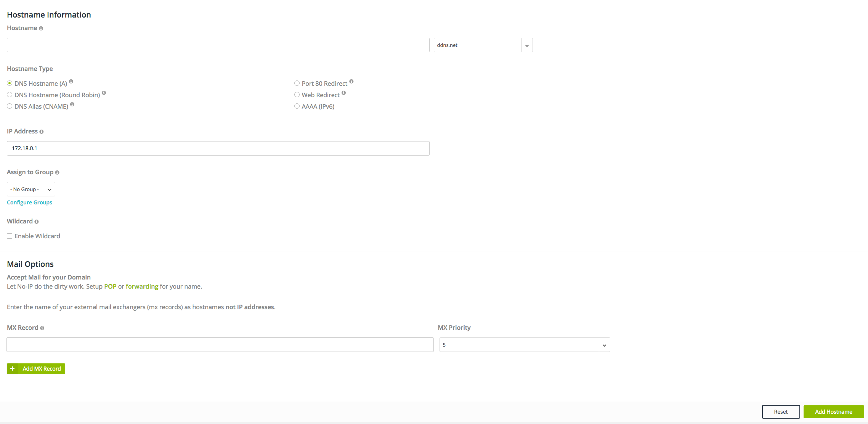Select the AAAA (IPv6) hostname type
Screen dimensions: 868x424
tap(296, 106)
